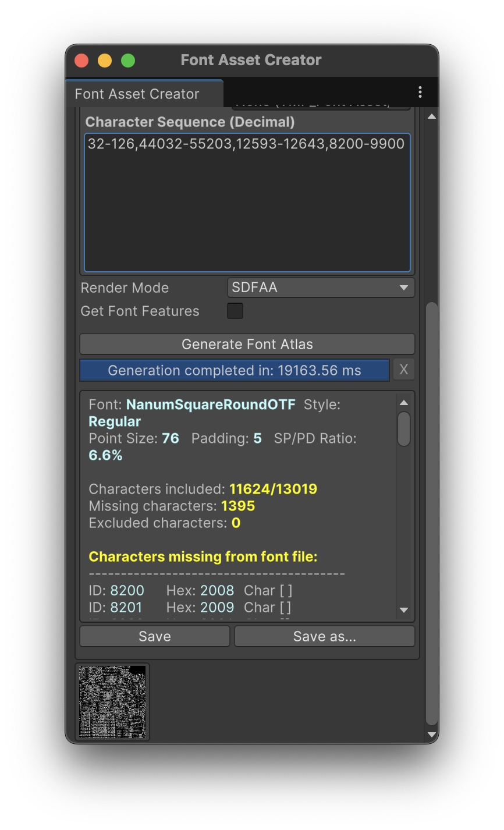Click the yellow macOS minimize button
This screenshot has width=504, height=830.
(x=105, y=60)
